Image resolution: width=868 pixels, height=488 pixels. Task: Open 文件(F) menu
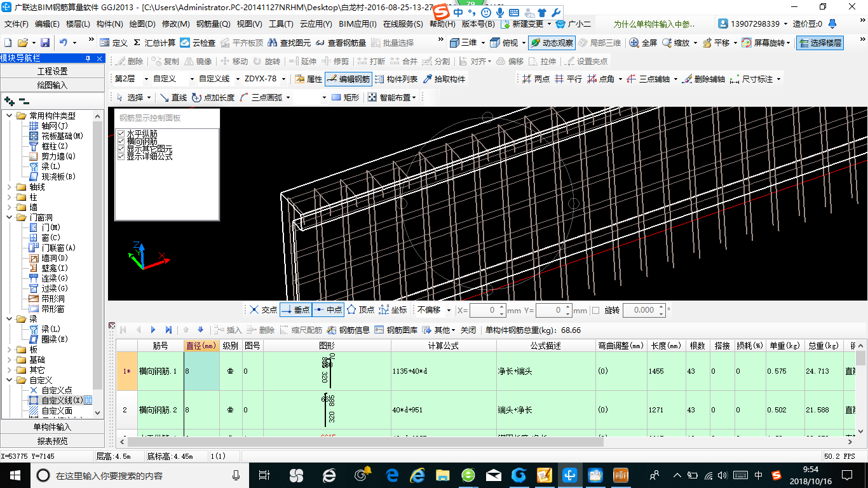(x=16, y=24)
